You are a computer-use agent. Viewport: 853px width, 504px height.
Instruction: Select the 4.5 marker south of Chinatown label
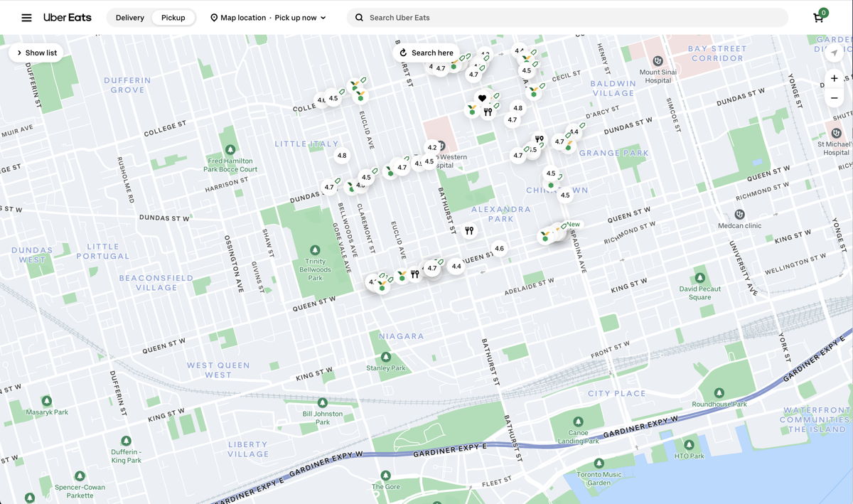565,195
